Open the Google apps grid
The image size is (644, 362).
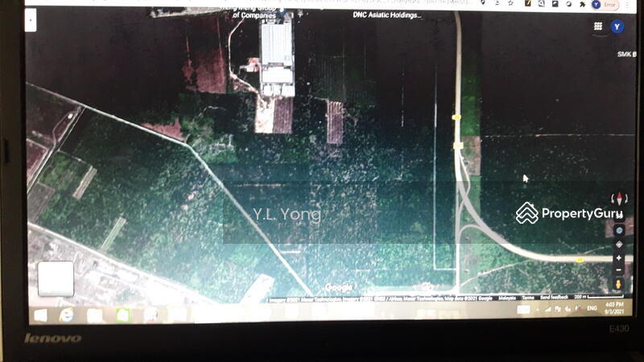[x=598, y=26]
